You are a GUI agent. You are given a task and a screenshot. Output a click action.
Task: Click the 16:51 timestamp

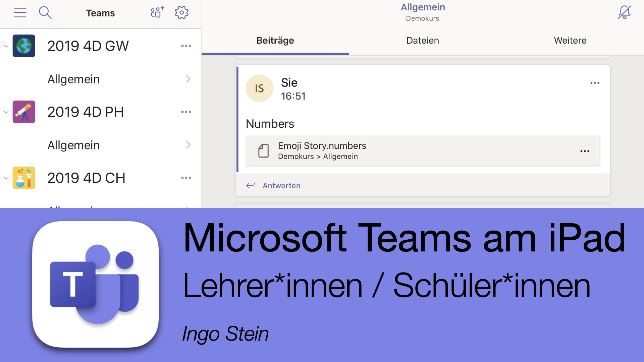pos(293,96)
